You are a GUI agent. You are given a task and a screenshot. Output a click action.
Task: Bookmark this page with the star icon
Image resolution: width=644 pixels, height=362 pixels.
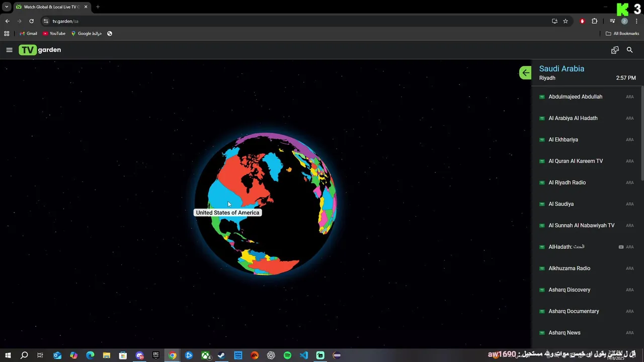(x=566, y=21)
